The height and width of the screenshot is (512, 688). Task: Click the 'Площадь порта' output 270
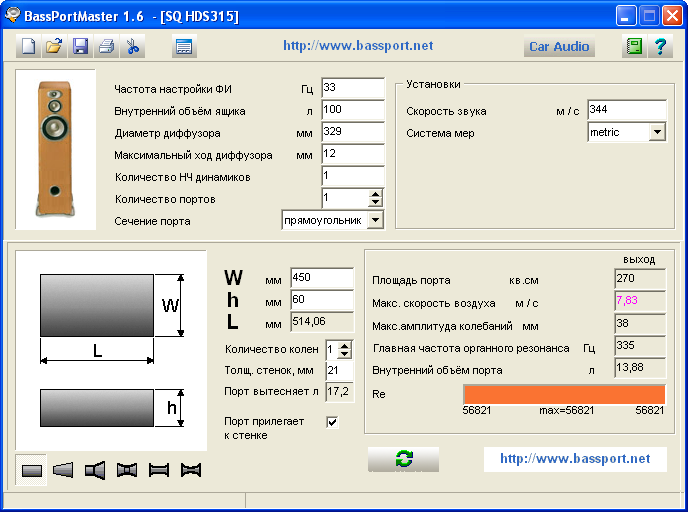click(x=640, y=279)
